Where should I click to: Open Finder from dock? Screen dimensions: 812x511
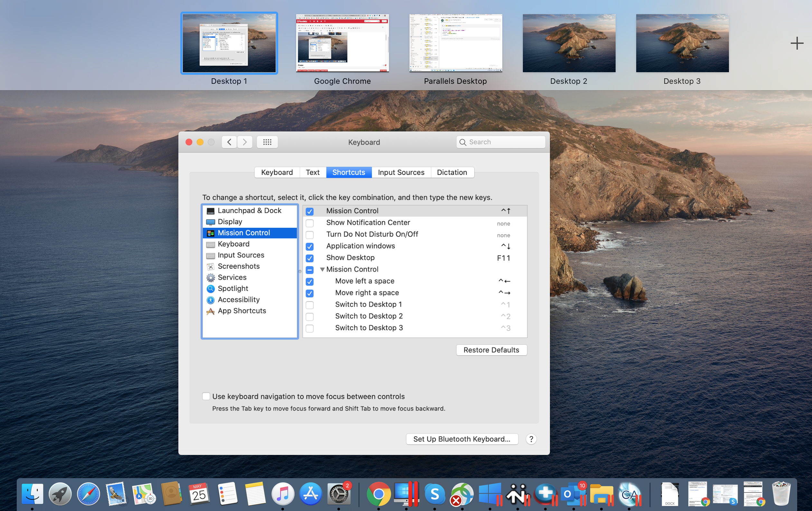[x=31, y=493]
